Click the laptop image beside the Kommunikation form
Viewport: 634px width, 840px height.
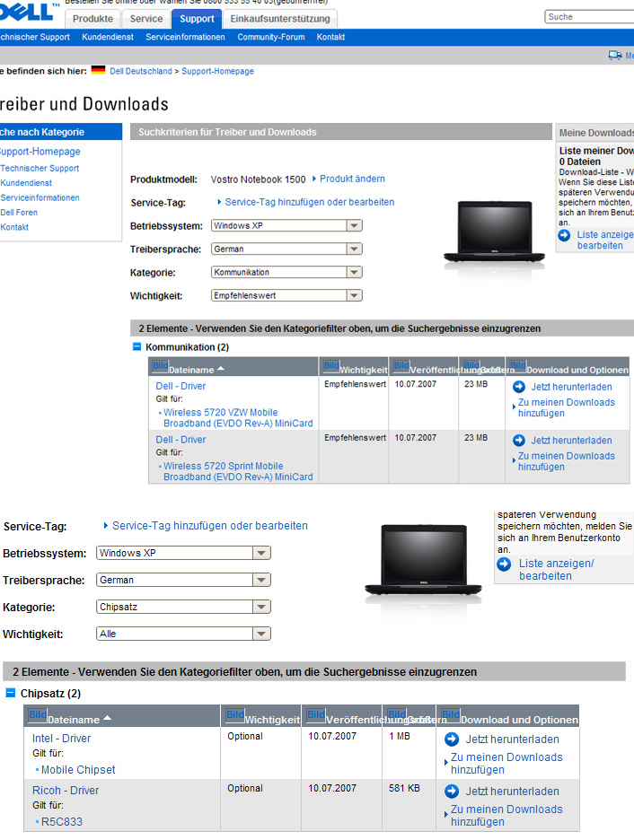(494, 232)
